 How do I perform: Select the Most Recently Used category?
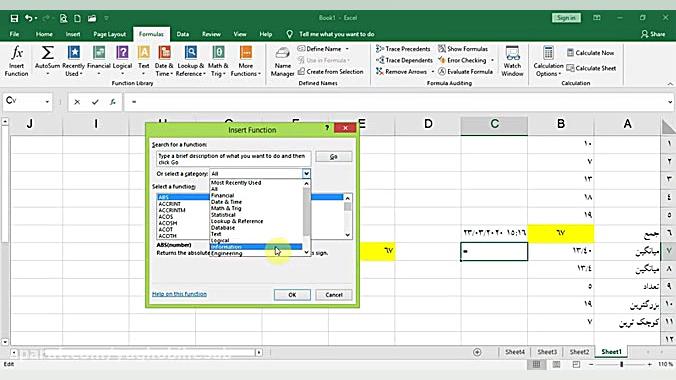256,183
